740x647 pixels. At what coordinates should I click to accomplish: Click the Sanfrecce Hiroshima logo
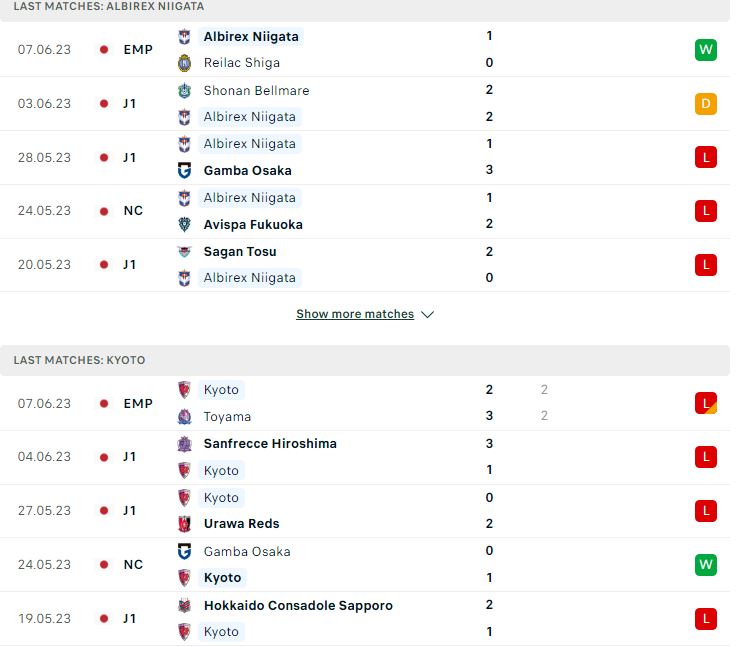pyautogui.click(x=185, y=444)
